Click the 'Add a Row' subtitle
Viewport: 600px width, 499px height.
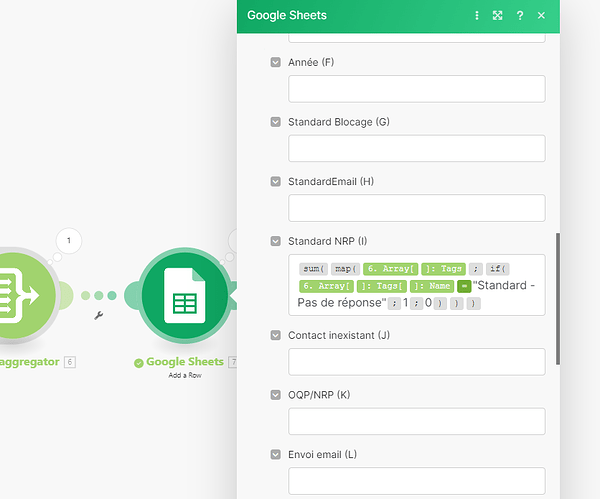[185, 375]
